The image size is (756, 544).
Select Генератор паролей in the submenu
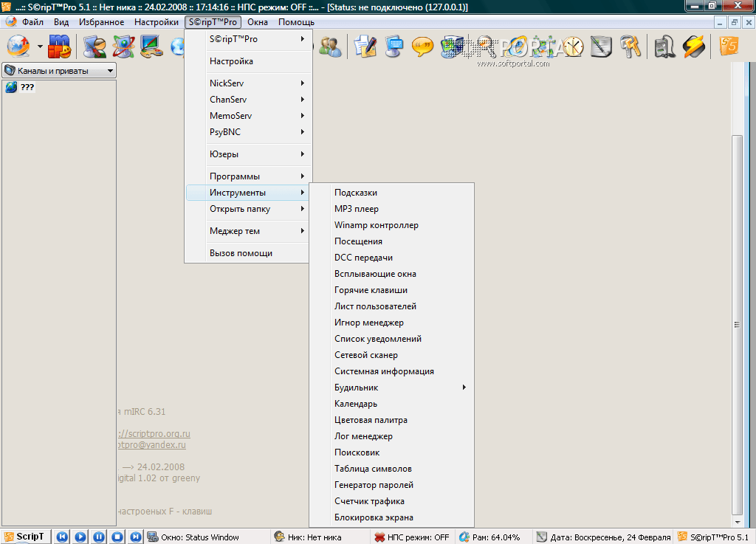391,485
